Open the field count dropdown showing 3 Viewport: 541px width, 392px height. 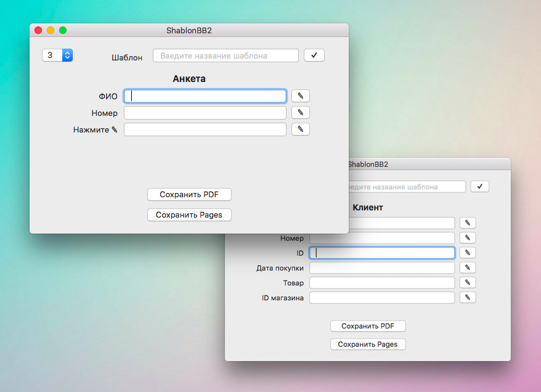[57, 55]
